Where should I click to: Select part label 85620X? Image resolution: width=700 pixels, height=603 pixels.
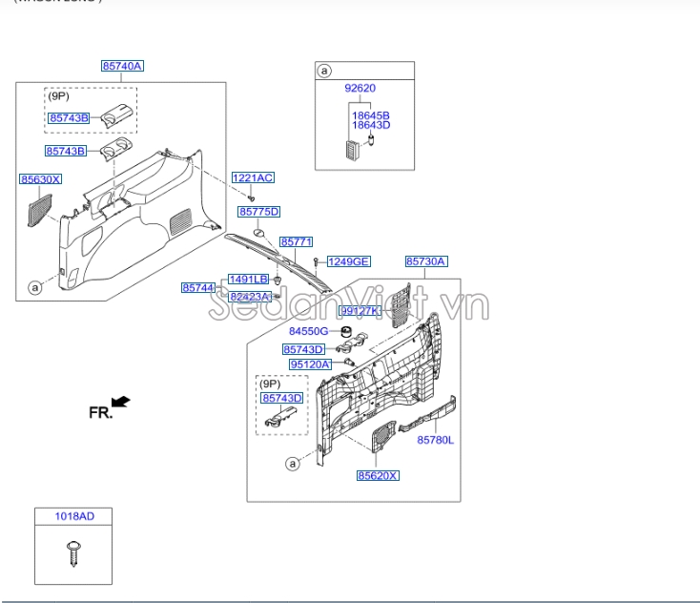[x=378, y=475]
